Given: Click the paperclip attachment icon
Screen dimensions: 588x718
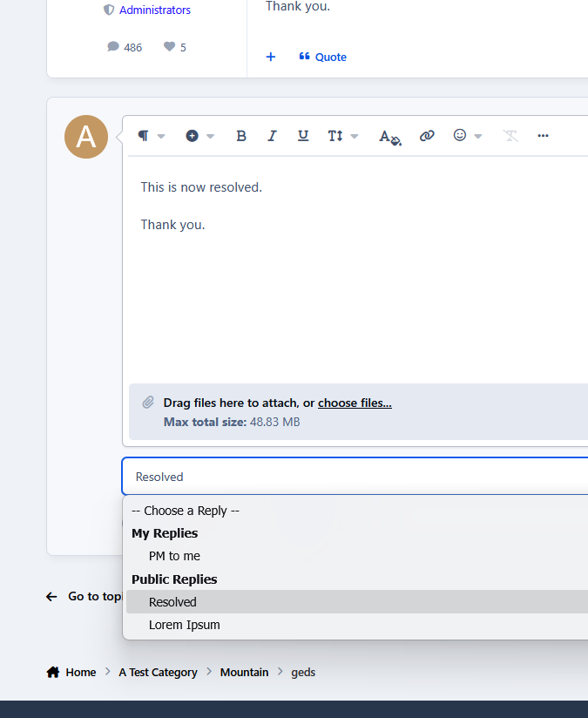Looking at the screenshot, I should [148, 403].
